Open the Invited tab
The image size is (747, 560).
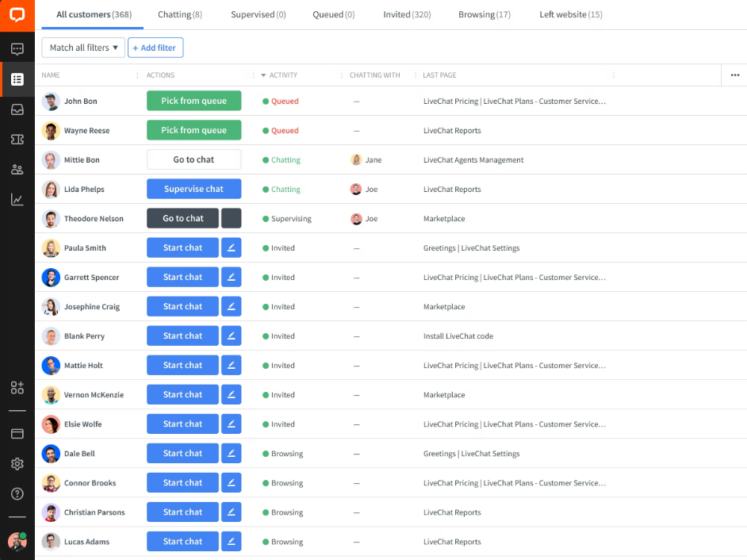407,14
